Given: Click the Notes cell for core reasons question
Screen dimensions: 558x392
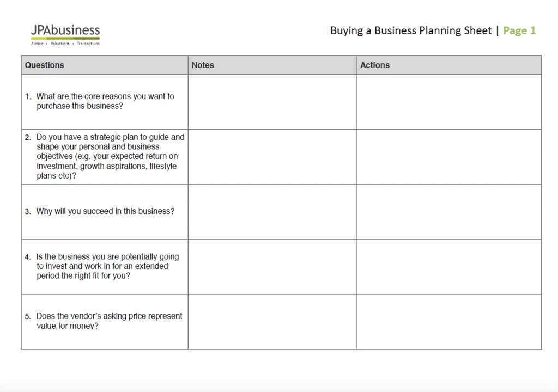Looking at the screenshot, I should click(x=272, y=102).
